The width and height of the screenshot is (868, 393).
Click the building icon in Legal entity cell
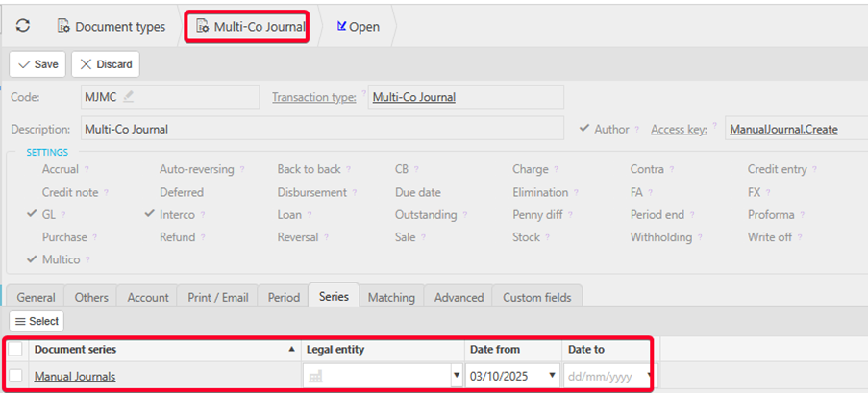pyautogui.click(x=315, y=377)
